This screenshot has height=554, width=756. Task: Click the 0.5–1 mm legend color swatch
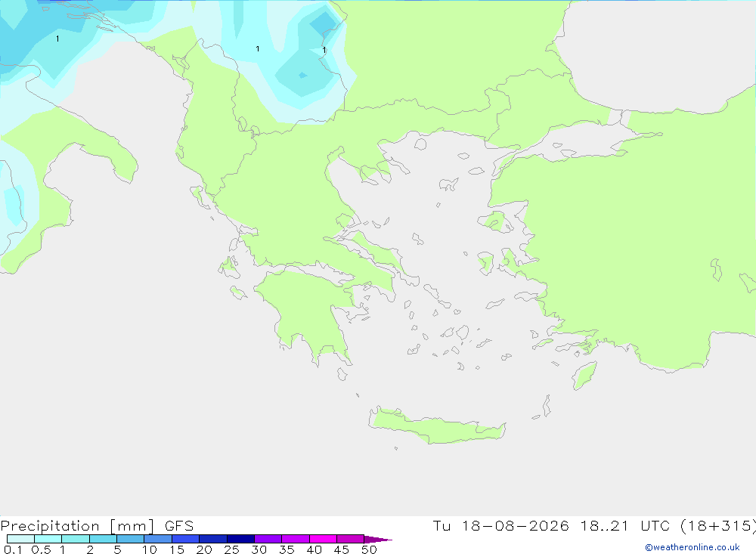48,539
